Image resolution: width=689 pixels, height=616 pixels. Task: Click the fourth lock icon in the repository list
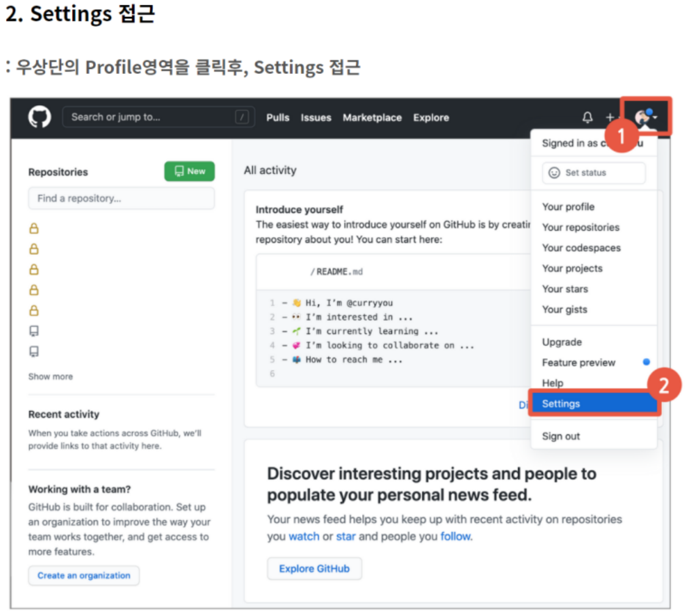coord(34,290)
